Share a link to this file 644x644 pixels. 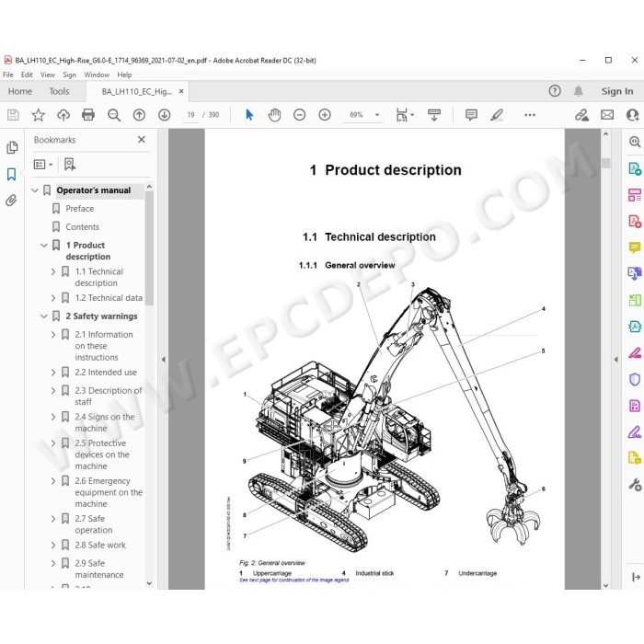[x=581, y=115]
